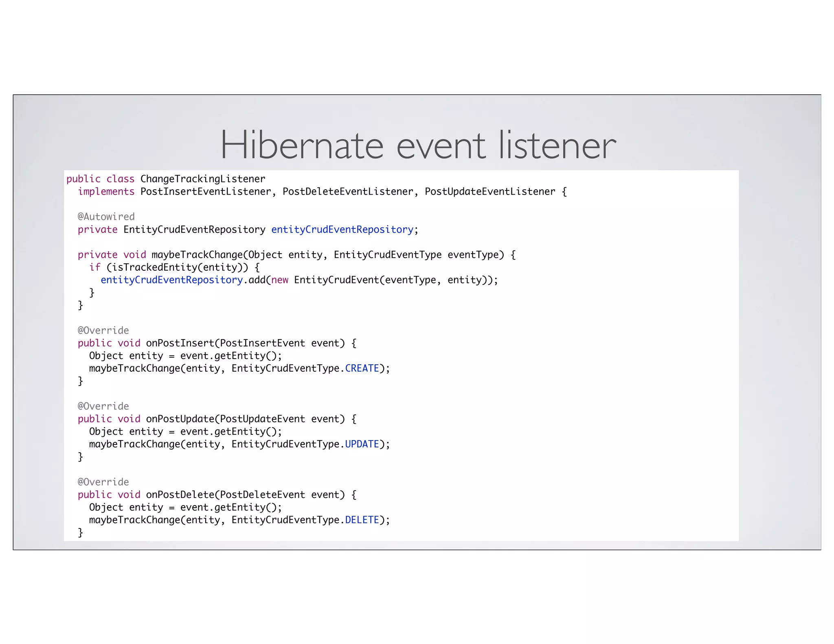This screenshot has height=644, width=834.
Task: Click the blue entityCrudEventRepository field declaration
Action: click(x=342, y=230)
